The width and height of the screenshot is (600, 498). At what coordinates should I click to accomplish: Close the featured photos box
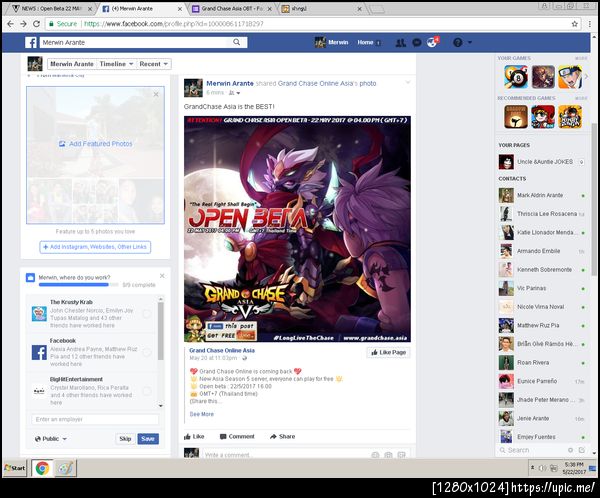click(156, 94)
